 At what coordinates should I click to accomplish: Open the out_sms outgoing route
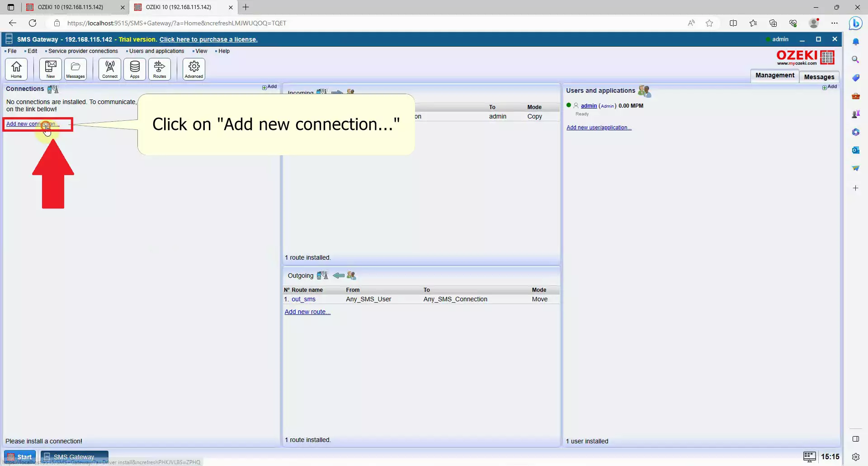coord(303,299)
